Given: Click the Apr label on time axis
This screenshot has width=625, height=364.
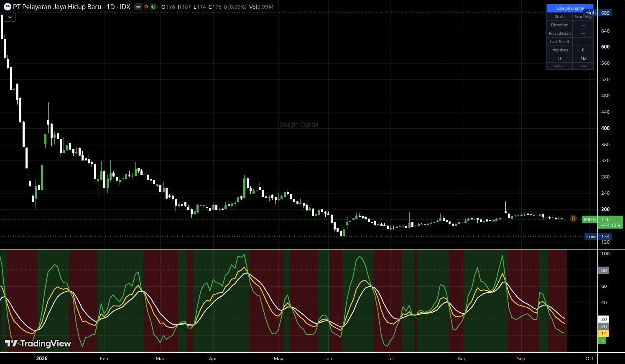Looking at the screenshot, I should pos(213,359).
